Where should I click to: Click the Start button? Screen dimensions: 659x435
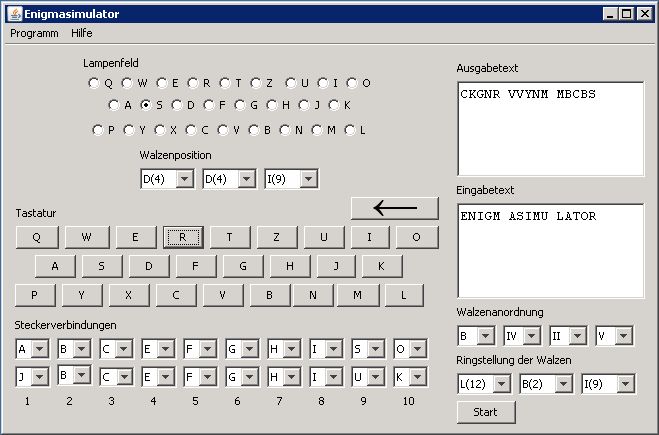(x=486, y=412)
